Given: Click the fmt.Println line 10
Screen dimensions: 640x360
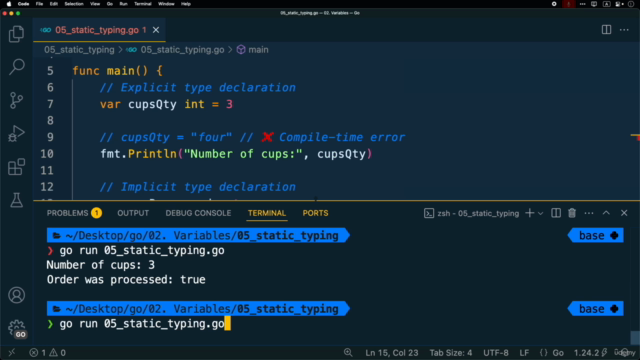Looking at the screenshot, I should [236, 154].
